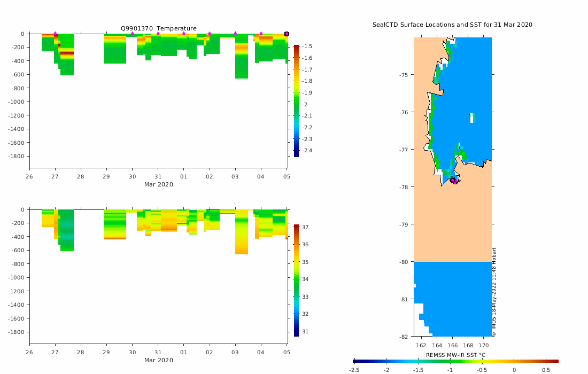Click the salinity colorbar near 37
The width and height of the screenshot is (588, 374).
pos(296,227)
